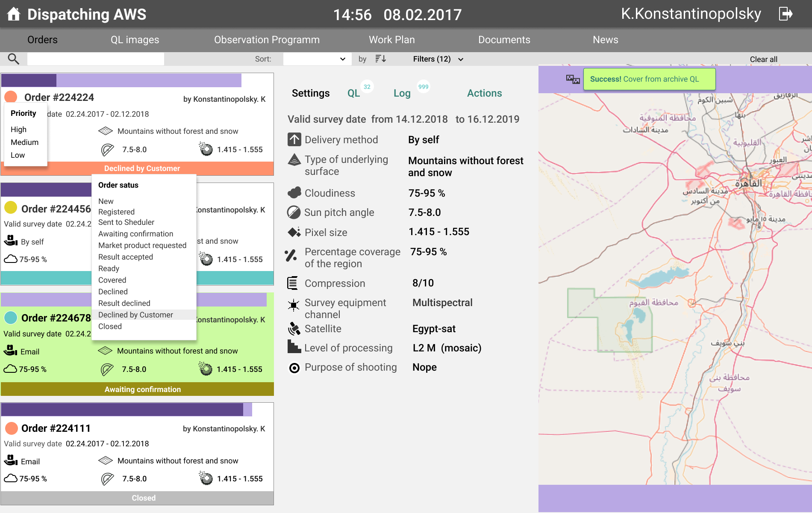Viewport: 812px width, 513px height.
Task: Click the Satellite icon in settings
Action: [x=294, y=329]
